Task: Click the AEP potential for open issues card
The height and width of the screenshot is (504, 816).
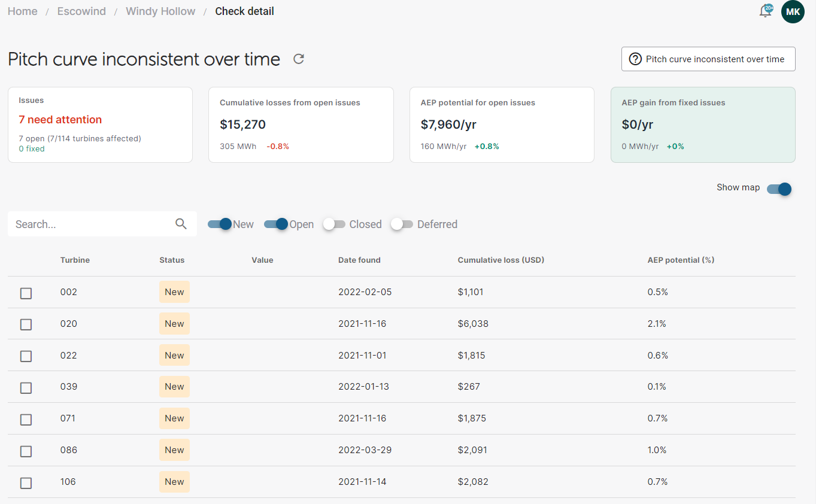Action: click(x=502, y=125)
